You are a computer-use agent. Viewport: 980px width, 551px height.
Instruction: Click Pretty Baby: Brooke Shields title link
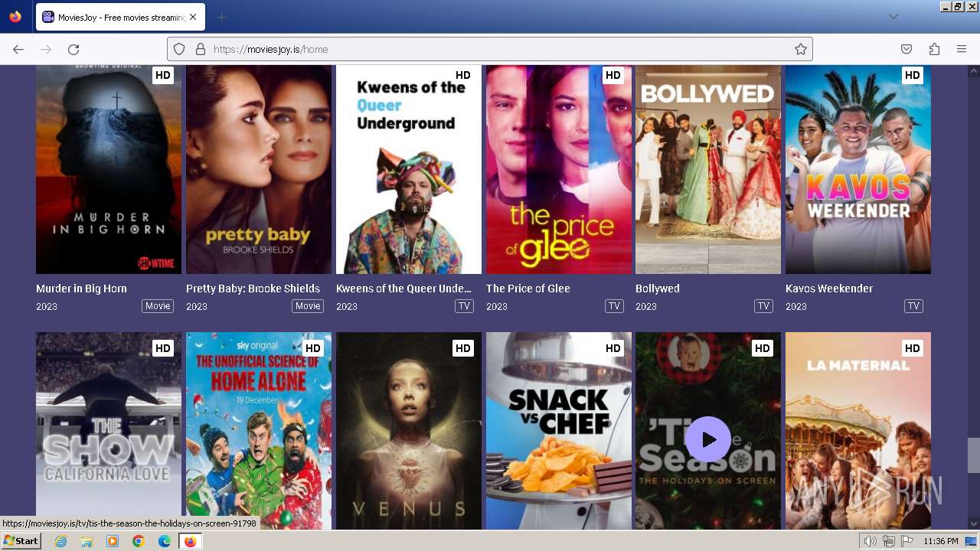tap(253, 289)
